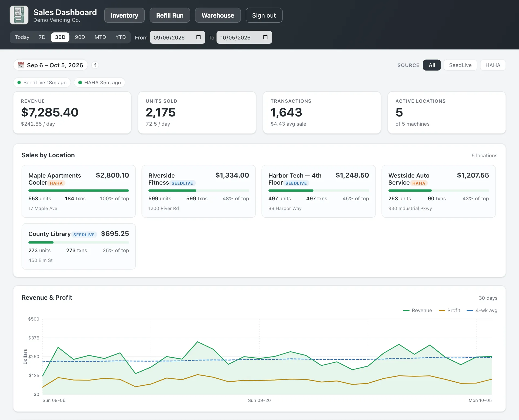
Task: Click the info icon beside the date range
Action: 95,65
